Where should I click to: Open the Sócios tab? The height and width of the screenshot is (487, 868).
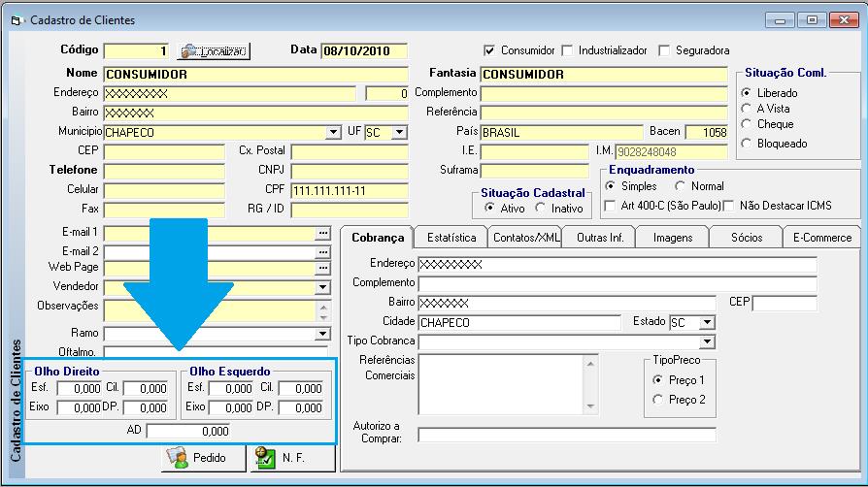pos(747,238)
